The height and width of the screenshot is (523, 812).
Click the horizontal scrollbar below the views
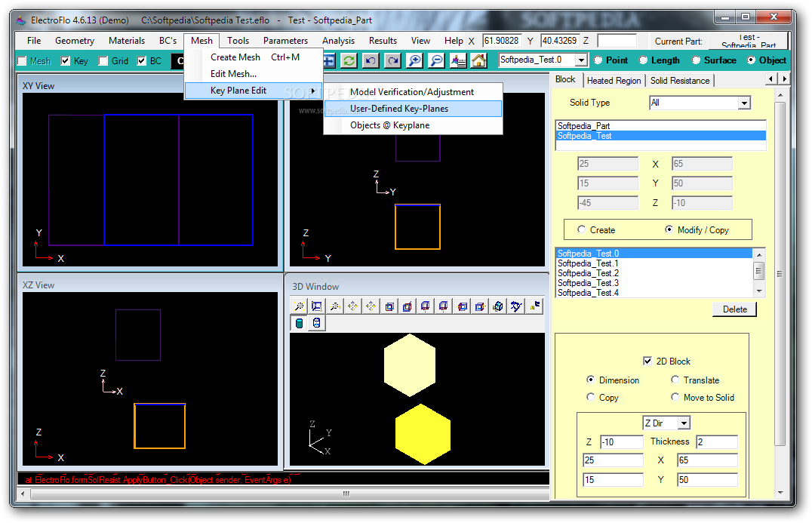284,494
